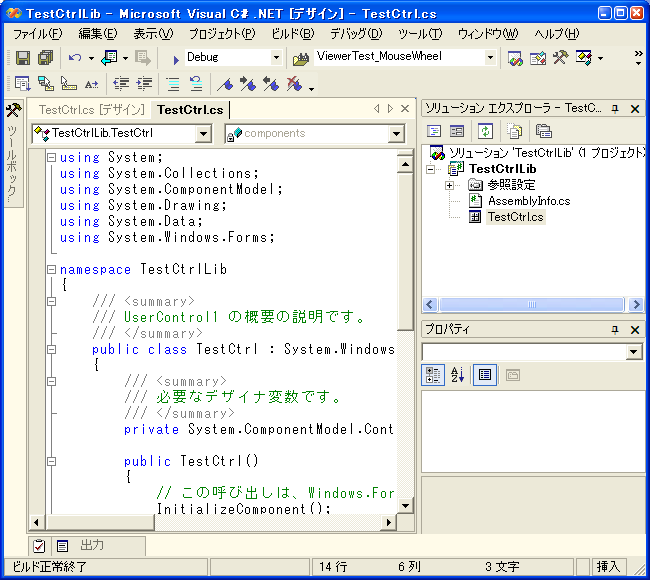Open the Properties panel object dropdown
650x580 pixels.
pos(633,352)
